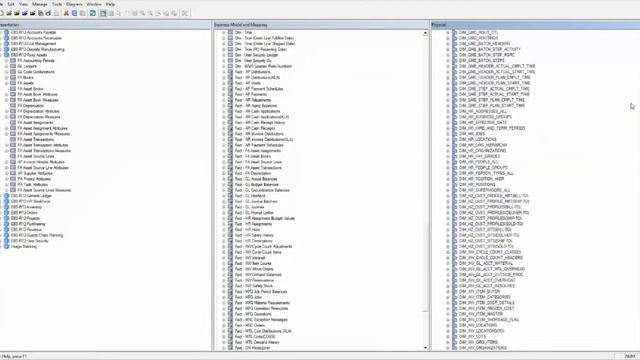Click the blue refresh icon in toolbar

point(93,13)
